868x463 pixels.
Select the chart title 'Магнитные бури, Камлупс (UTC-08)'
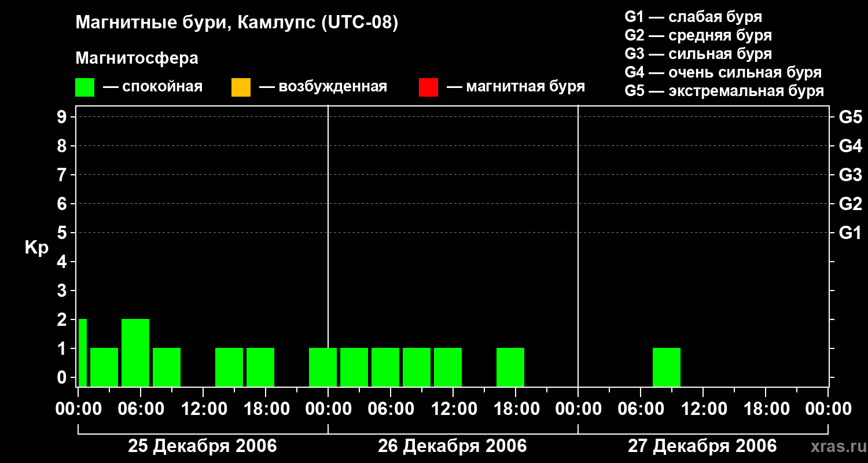[237, 23]
